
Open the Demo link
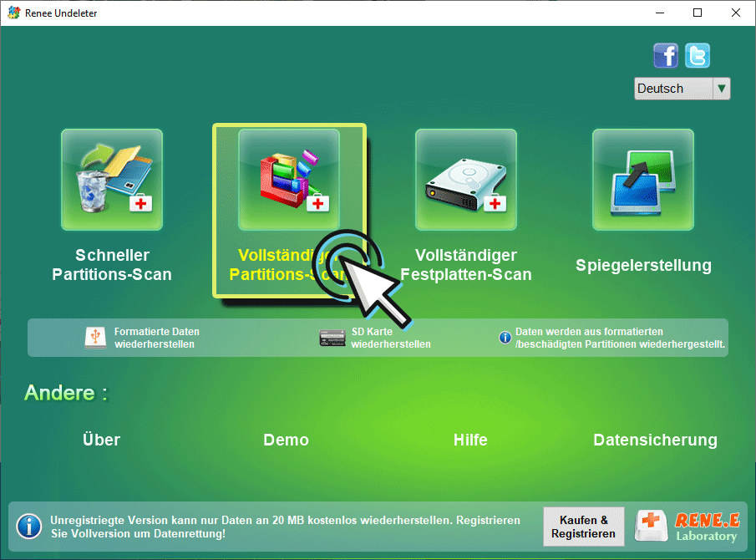(286, 440)
